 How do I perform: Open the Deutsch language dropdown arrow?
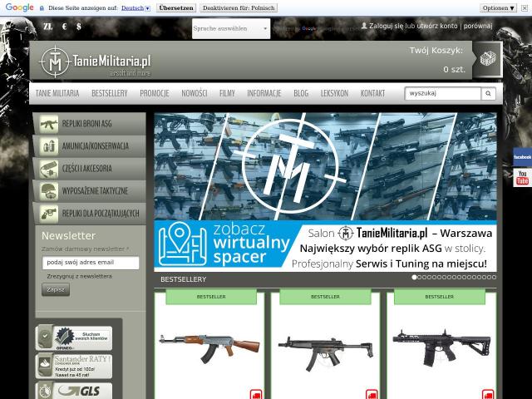148,8
